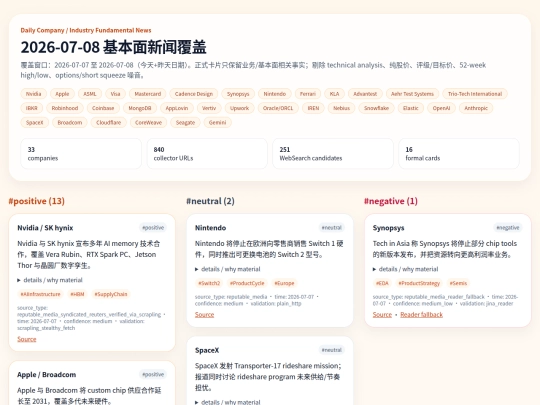Select the MongoDB company chip
540x405 pixels.
[140, 108]
